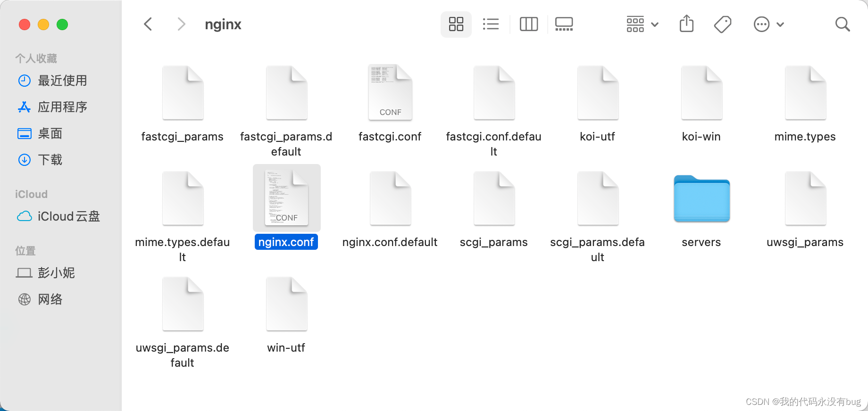The image size is (868, 411).
Task: Click the mime.types file name label
Action: pos(805,137)
